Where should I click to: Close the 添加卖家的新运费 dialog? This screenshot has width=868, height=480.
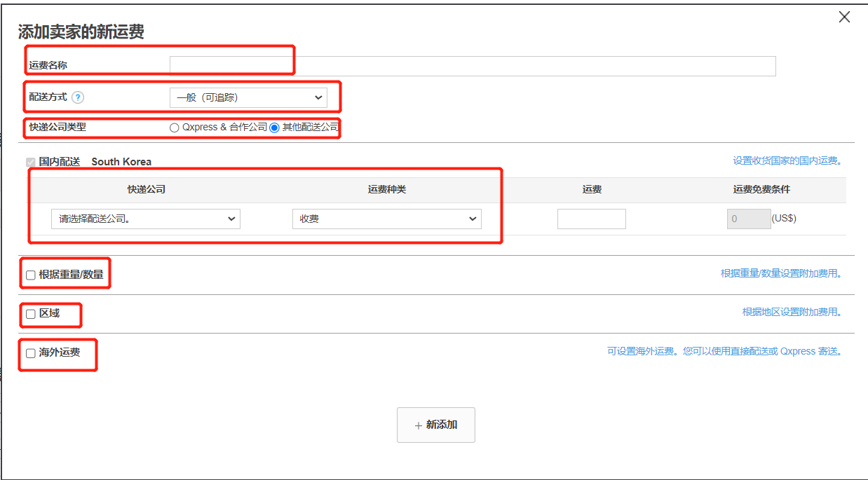(x=844, y=17)
